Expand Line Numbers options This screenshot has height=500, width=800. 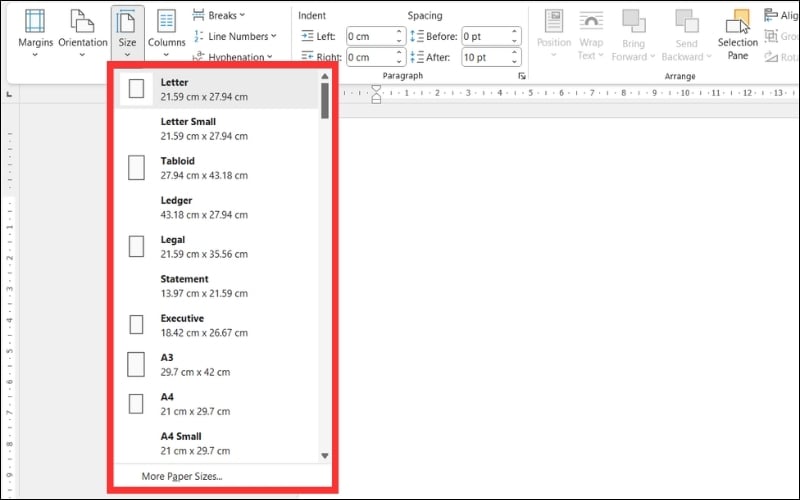click(235, 36)
